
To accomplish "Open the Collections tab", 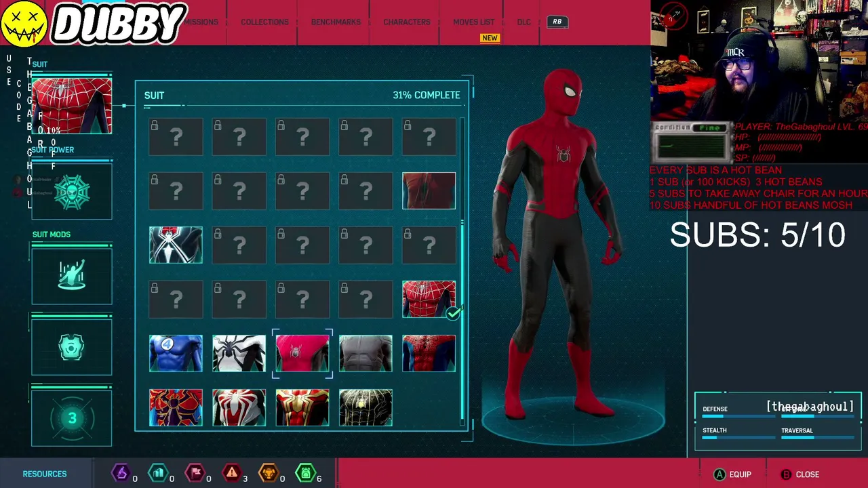I will coord(264,22).
